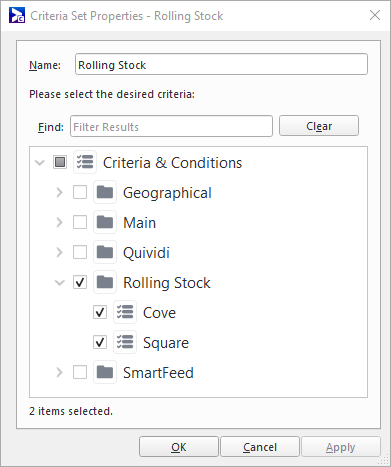Toggle the Criteria & Conditions root checkbox
The image size is (391, 467).
pyautogui.click(x=60, y=162)
